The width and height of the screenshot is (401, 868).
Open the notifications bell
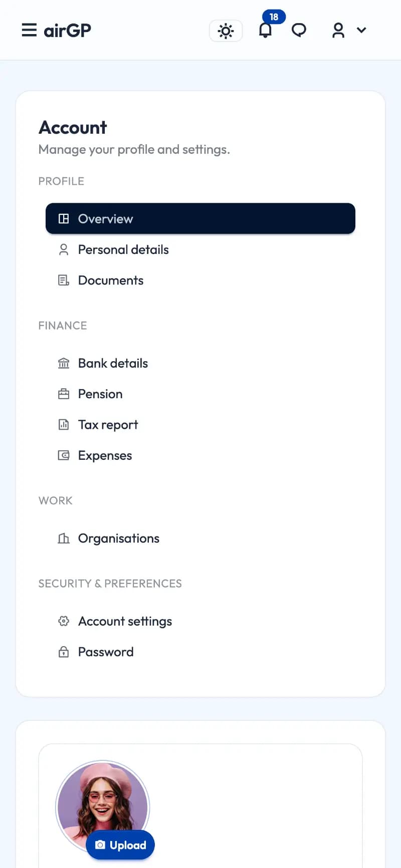click(265, 31)
